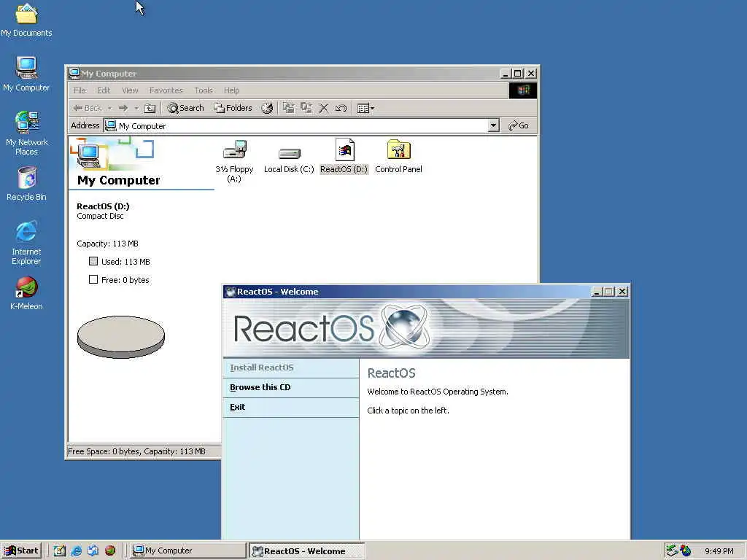Click the Move To toolbar icon
Screen dimensions: 747x560
pos(288,108)
